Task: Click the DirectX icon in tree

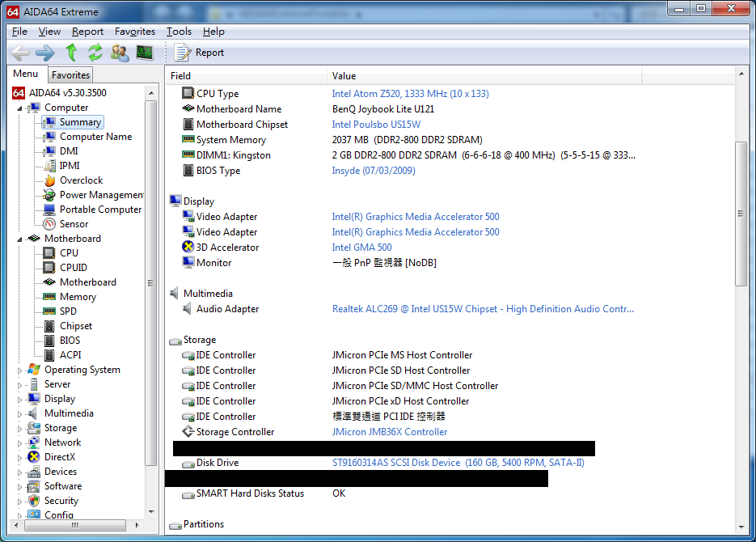Action: pos(34,456)
